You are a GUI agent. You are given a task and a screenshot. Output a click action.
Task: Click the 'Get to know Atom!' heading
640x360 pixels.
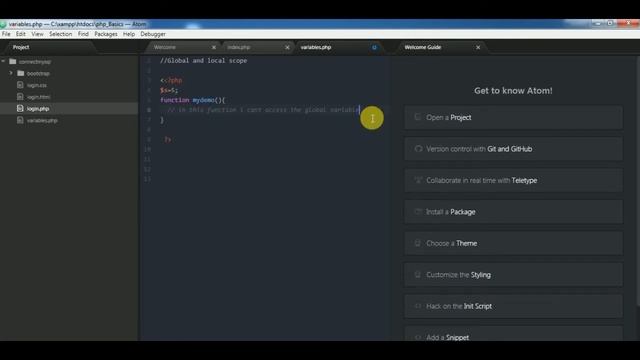click(513, 91)
